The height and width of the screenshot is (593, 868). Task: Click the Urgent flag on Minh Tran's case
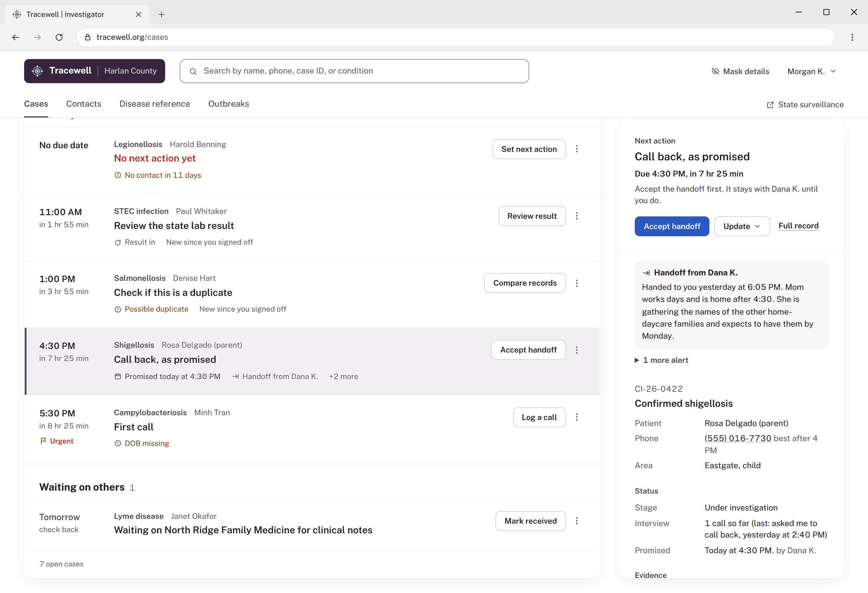[x=57, y=441]
